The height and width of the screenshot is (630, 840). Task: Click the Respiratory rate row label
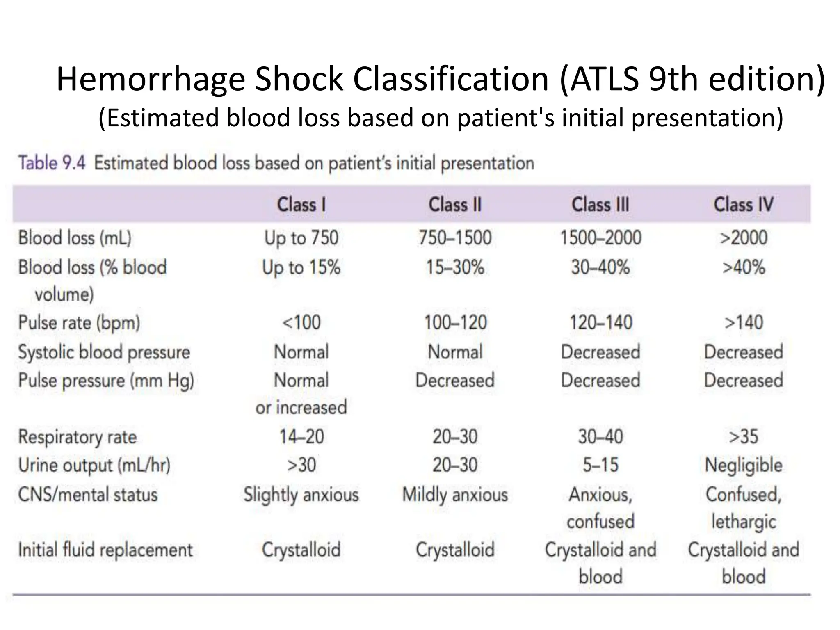coord(78,437)
